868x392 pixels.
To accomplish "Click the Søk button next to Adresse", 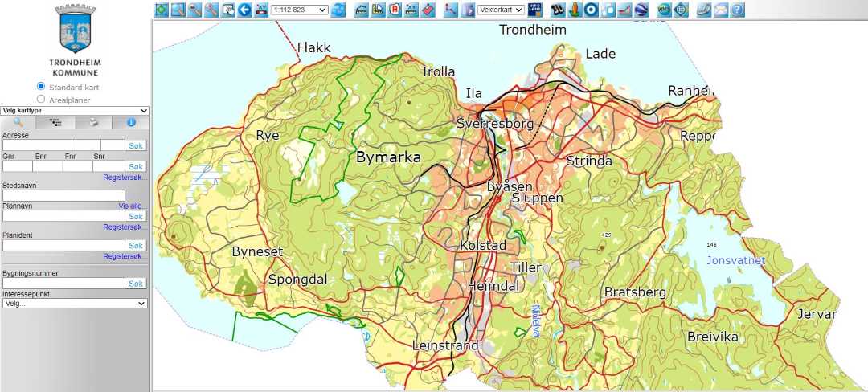I will pos(136,145).
